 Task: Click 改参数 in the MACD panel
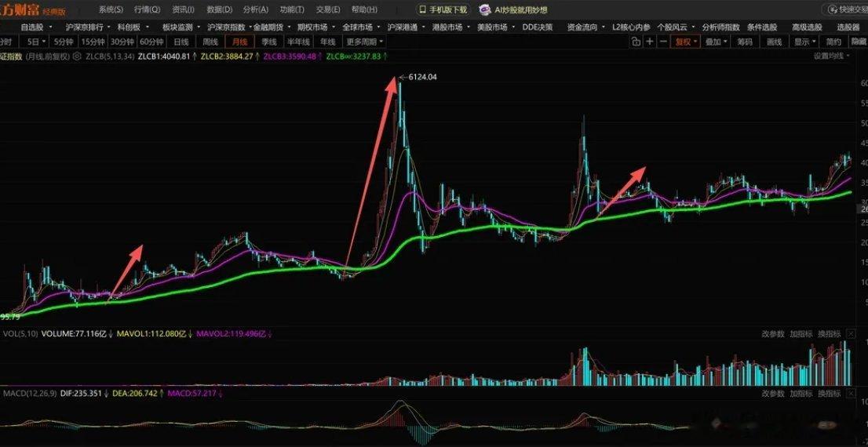[x=773, y=394]
